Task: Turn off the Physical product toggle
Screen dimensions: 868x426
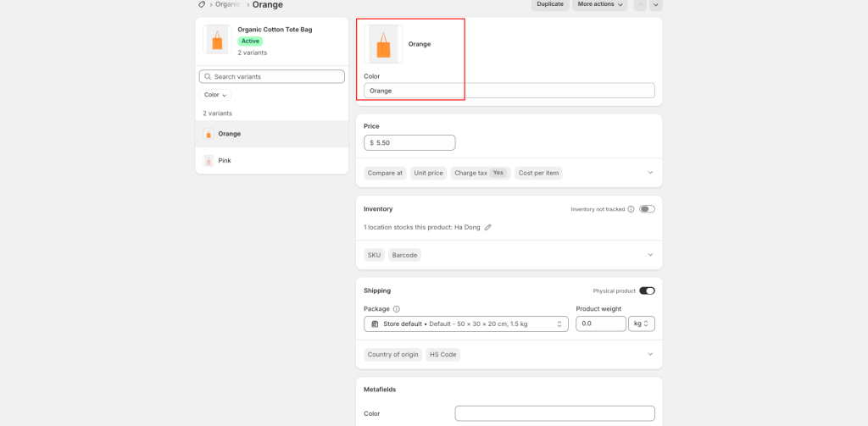Action: [x=647, y=290]
